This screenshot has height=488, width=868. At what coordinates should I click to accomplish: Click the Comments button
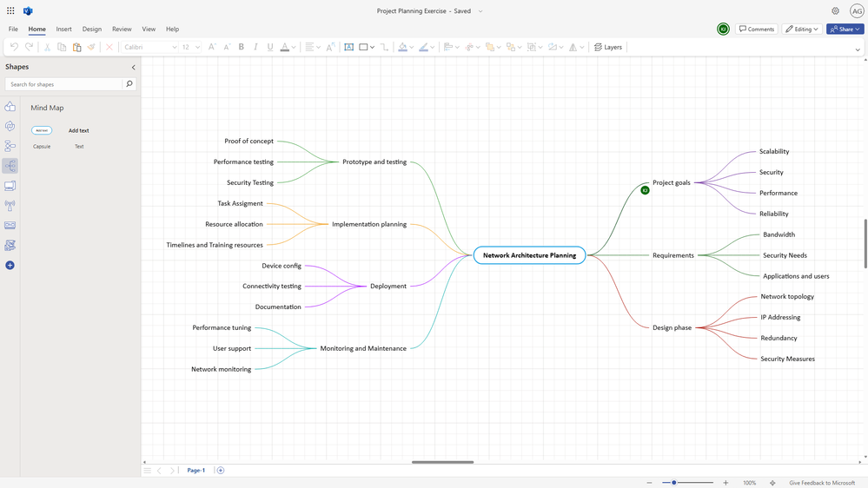click(x=756, y=29)
